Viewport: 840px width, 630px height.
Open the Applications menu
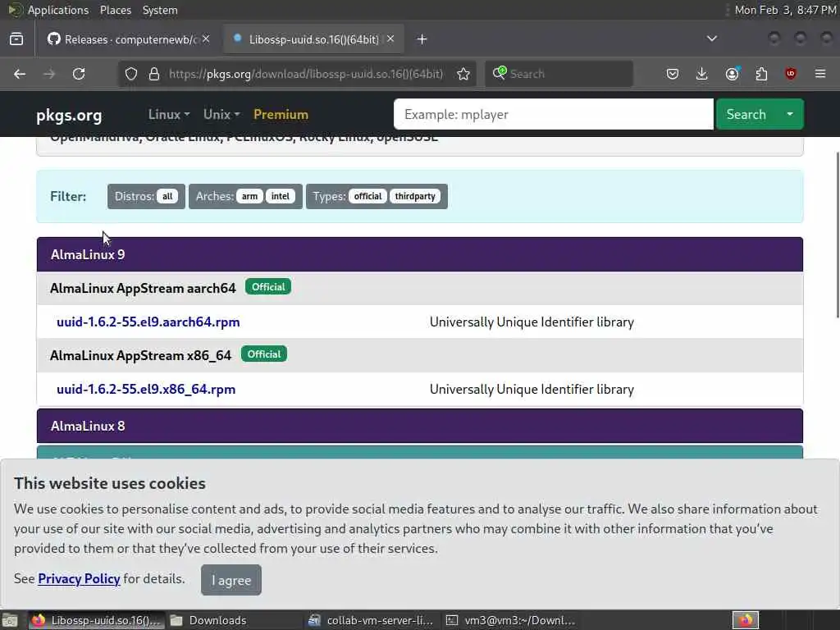(58, 10)
